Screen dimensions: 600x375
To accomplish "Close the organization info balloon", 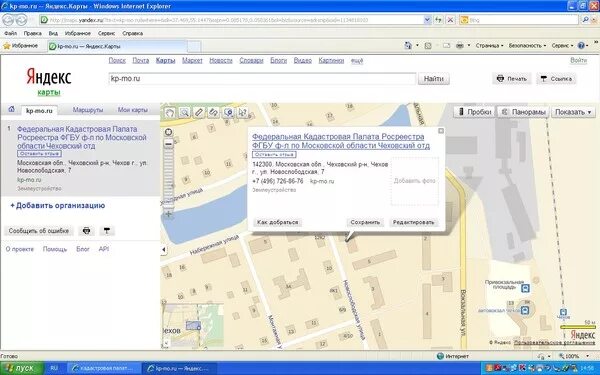I will (441, 131).
